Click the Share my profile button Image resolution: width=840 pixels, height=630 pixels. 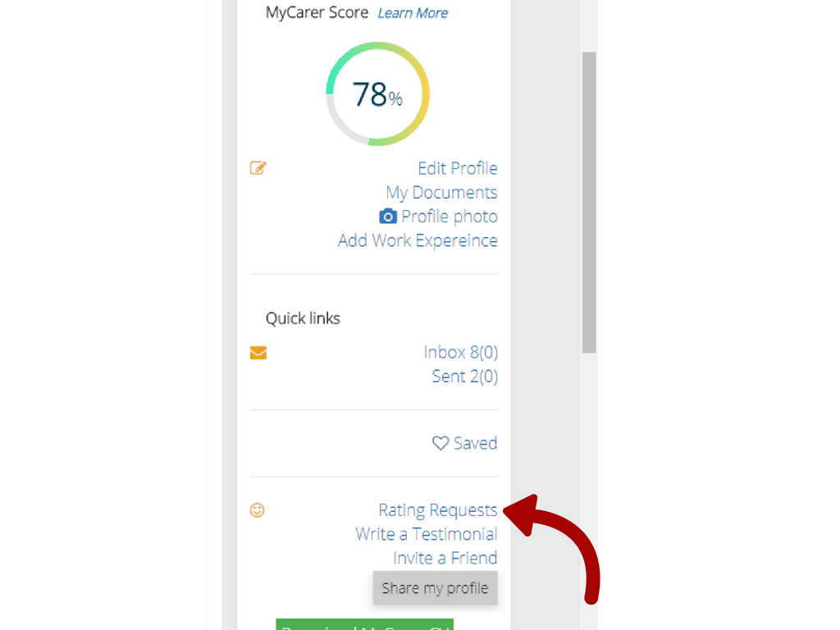[x=435, y=588]
